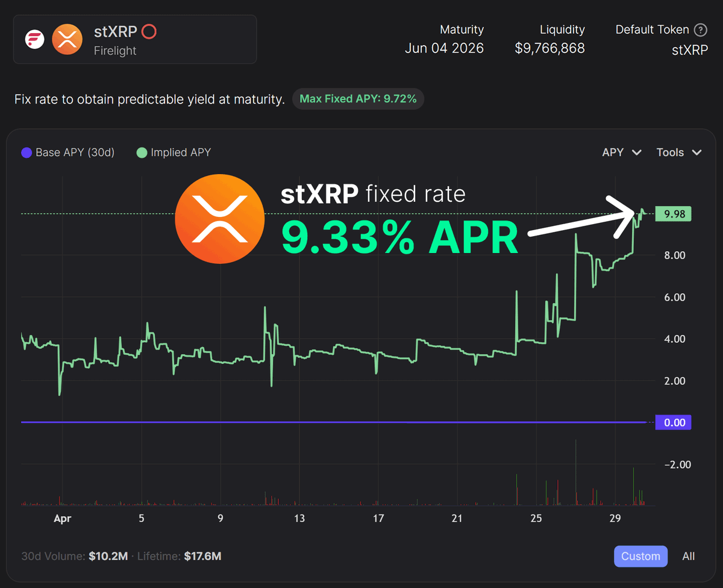
Task: Click the 0.00 base APY axis label
Action: (x=674, y=422)
